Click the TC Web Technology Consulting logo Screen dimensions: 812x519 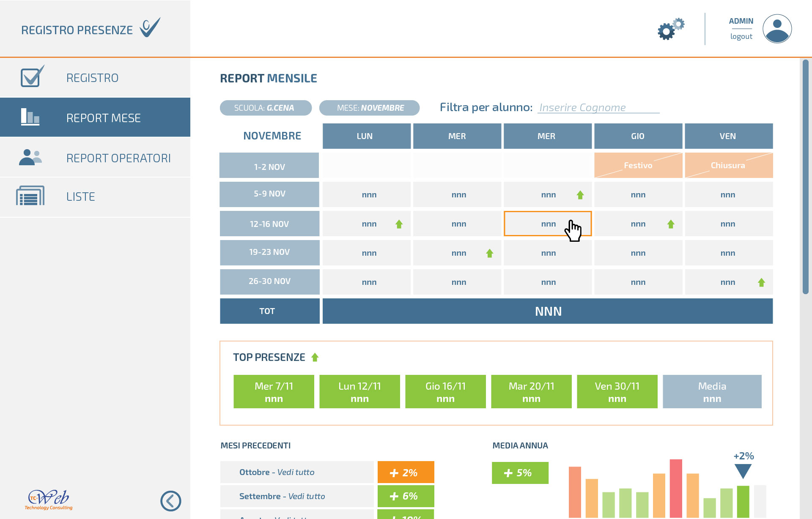tap(49, 500)
